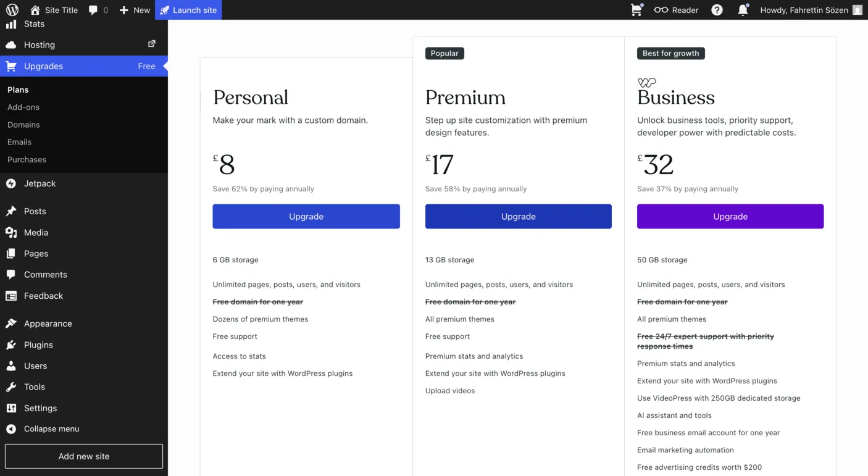Open Plugins via the plug icon
This screenshot has height=476, width=868.
click(10, 344)
